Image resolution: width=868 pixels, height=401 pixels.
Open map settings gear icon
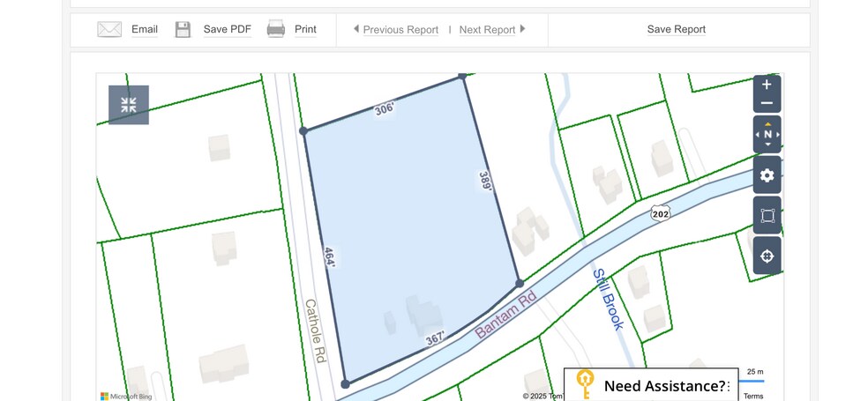pyautogui.click(x=767, y=175)
